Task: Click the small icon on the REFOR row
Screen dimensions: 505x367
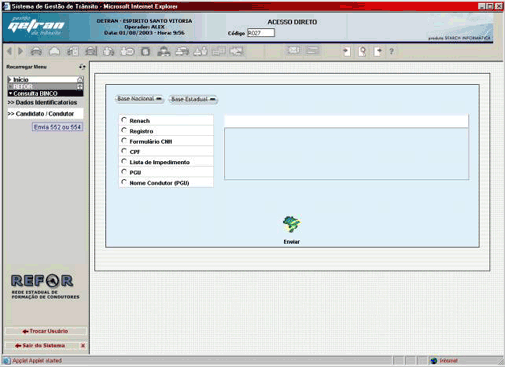Action: coord(80,87)
